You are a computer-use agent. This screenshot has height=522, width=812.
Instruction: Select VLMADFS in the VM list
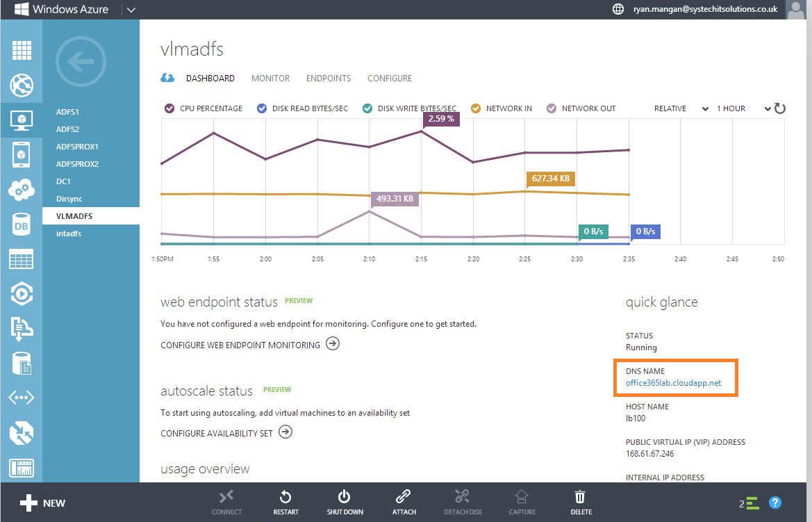(90, 216)
